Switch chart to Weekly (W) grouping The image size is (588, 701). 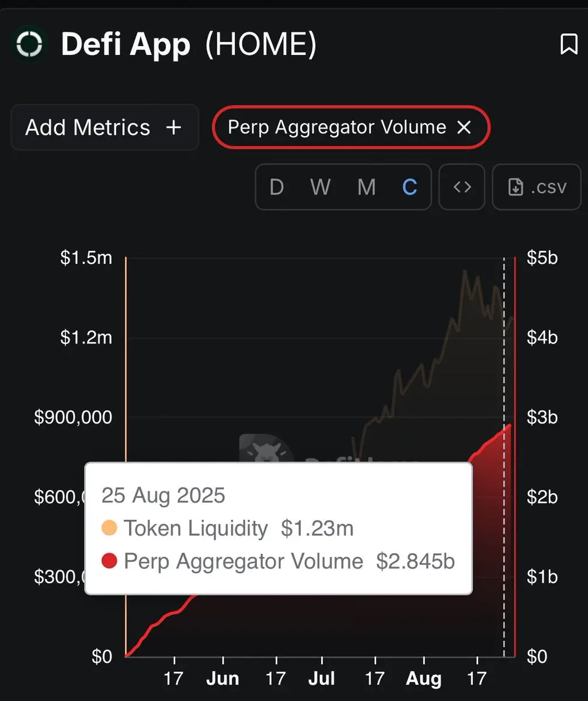pyautogui.click(x=320, y=187)
